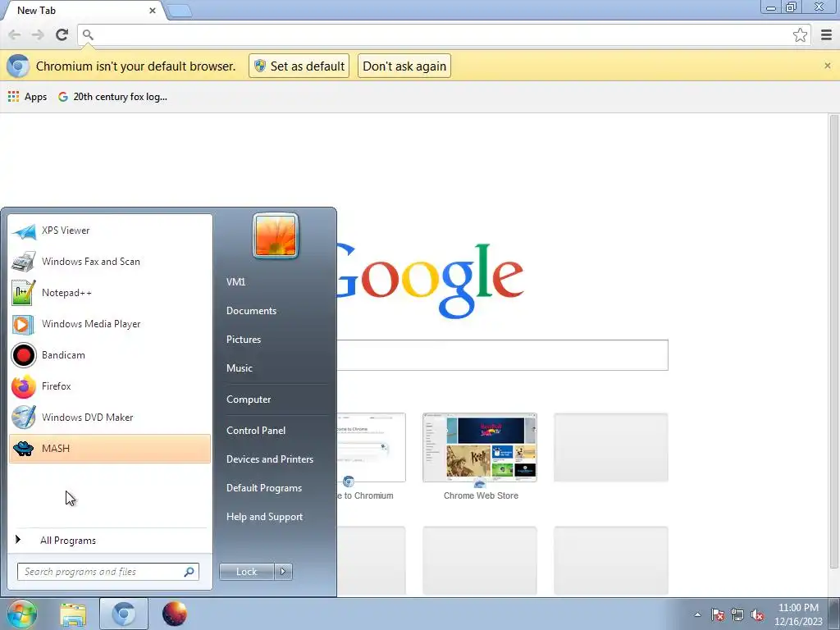840x630 pixels.
Task: Open Windows Explorer from the taskbar
Action: [x=73, y=614]
